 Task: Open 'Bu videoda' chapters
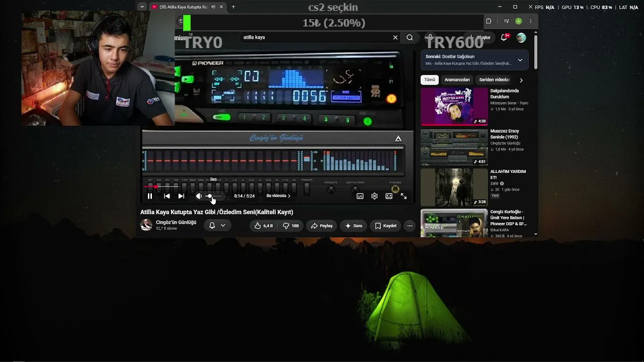pos(278,196)
